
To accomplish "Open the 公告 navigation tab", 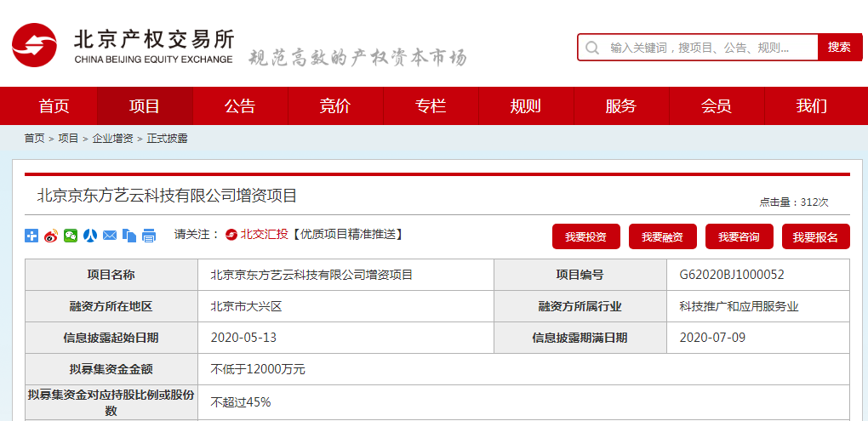I will click(240, 105).
